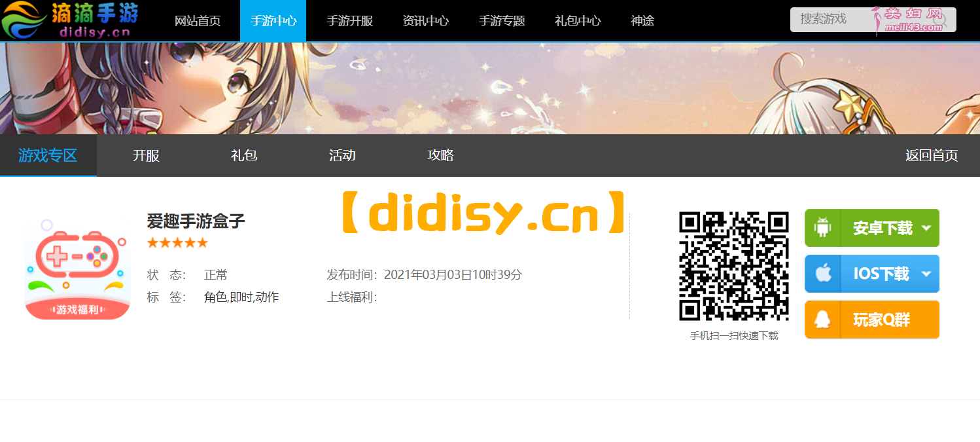The image size is (980, 442).
Task: Click the 玩家Q群 button
Action: point(871,320)
